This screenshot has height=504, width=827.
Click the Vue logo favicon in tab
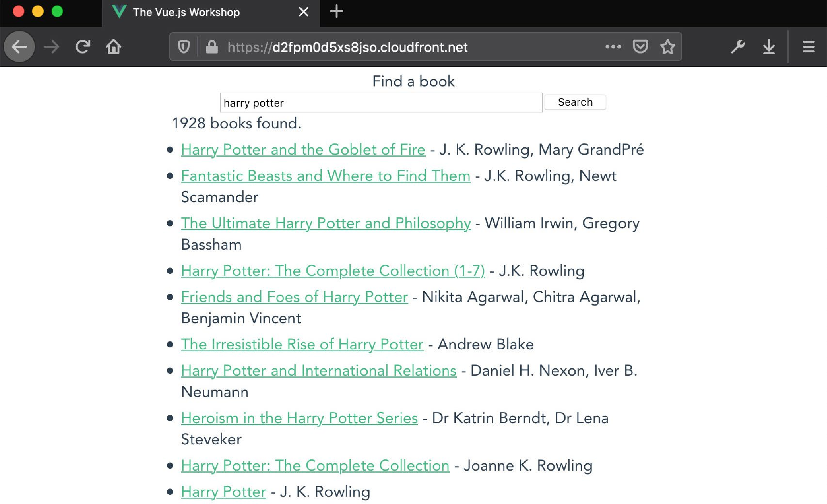(119, 12)
